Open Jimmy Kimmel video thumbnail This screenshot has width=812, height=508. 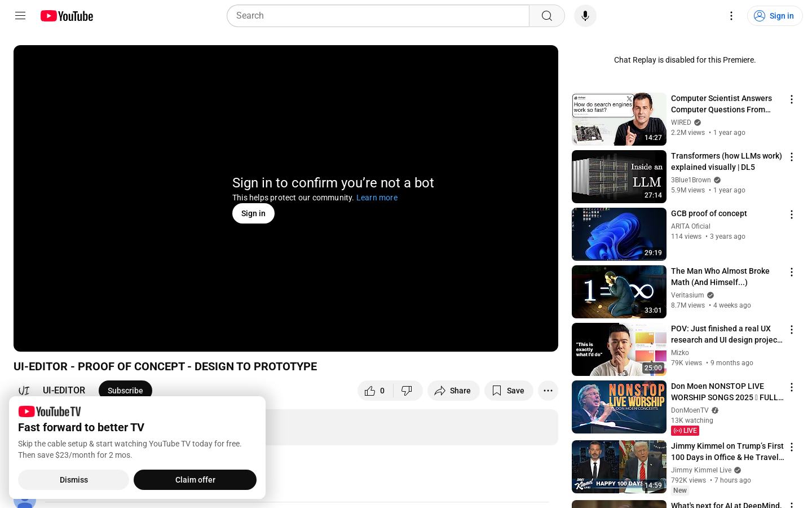tap(619, 467)
